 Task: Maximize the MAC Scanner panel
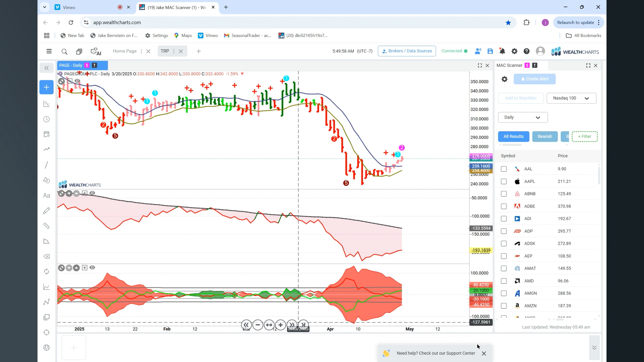pos(588,66)
